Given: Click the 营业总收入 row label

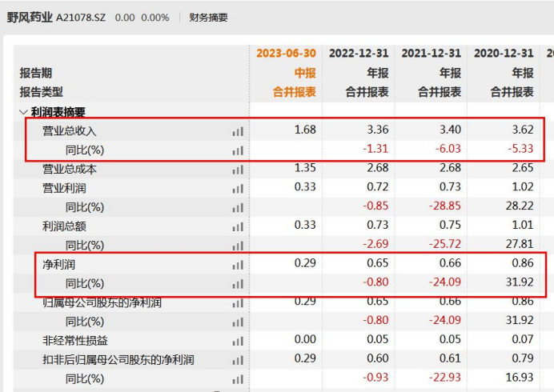Looking at the screenshot, I should tap(69, 131).
